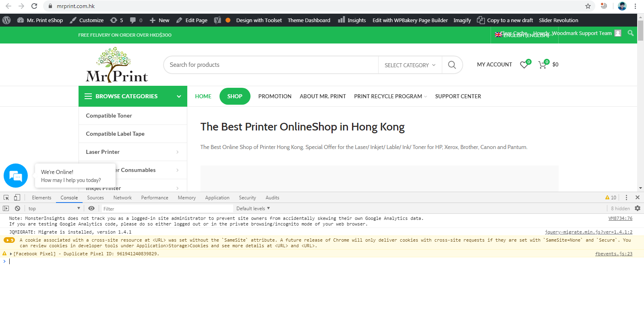Open Slider Revolution menu

[558, 20]
